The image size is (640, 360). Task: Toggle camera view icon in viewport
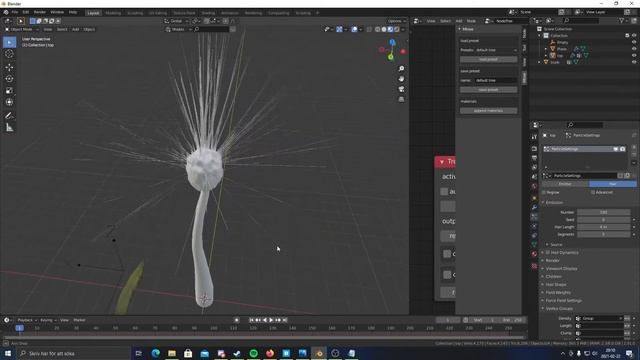coord(401,89)
